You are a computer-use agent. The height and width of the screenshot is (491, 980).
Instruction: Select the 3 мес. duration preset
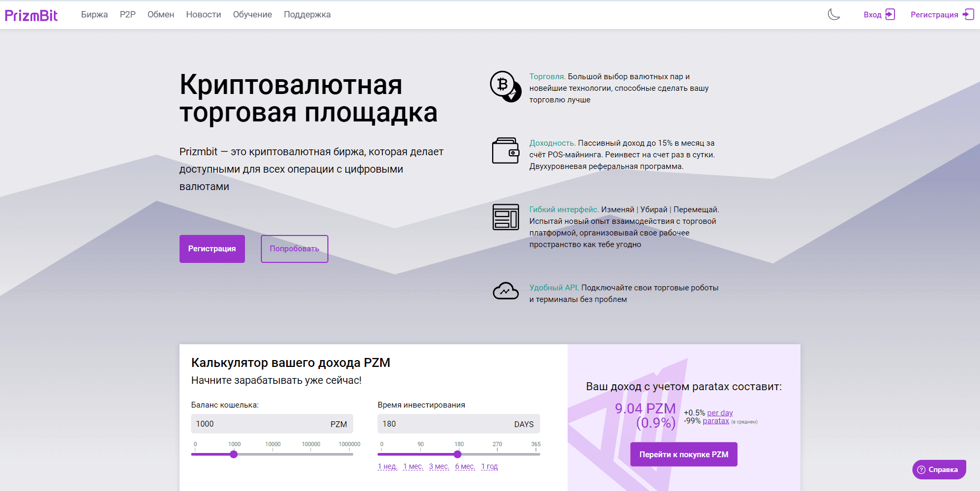coord(439,467)
